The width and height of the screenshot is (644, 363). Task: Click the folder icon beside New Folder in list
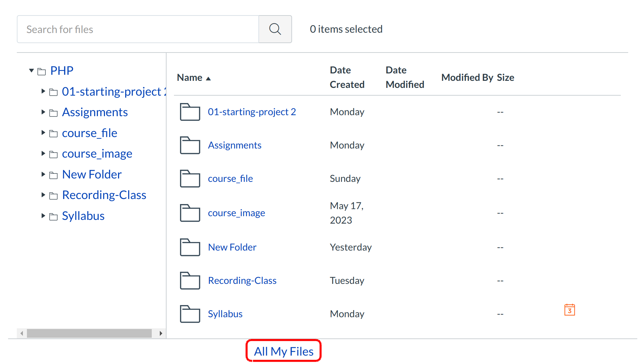coord(190,247)
